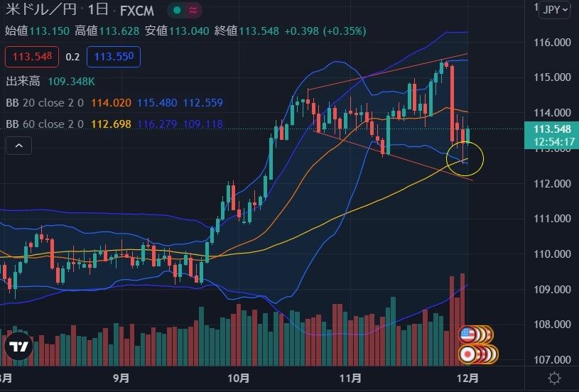Open chart settings gear icon
This screenshot has height=392, width=579.
click(x=554, y=379)
